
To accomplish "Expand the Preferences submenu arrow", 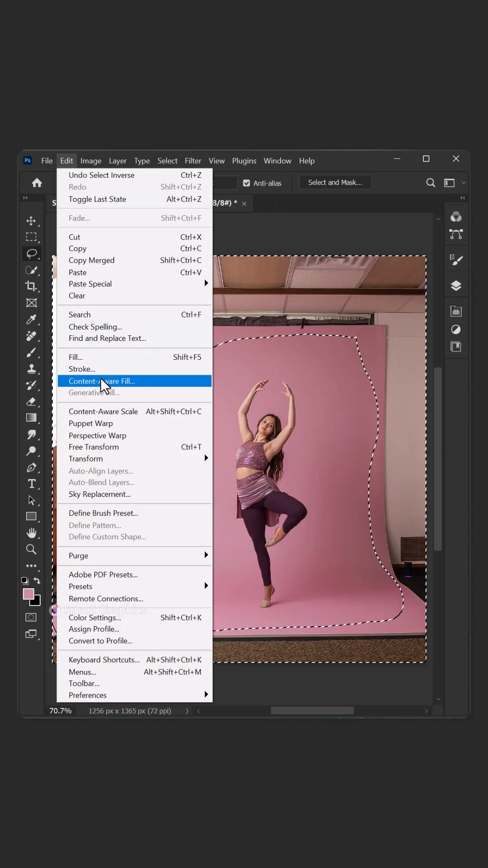I will pyautogui.click(x=206, y=694).
